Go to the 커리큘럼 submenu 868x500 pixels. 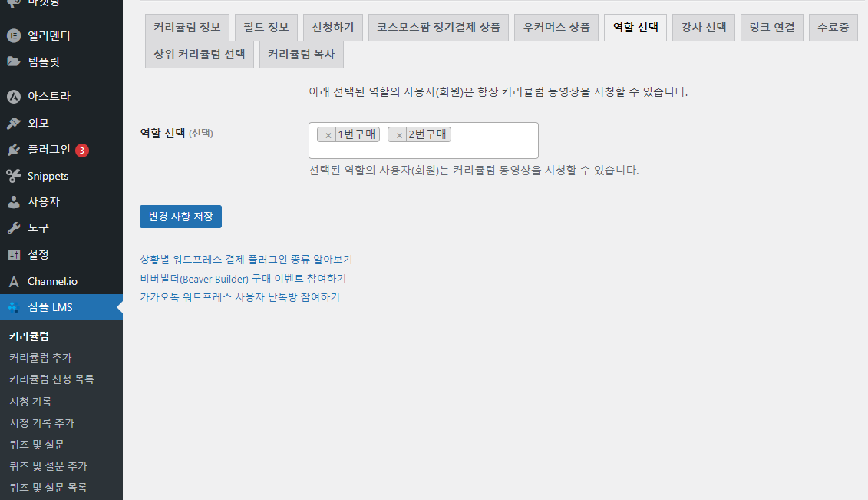(29, 336)
